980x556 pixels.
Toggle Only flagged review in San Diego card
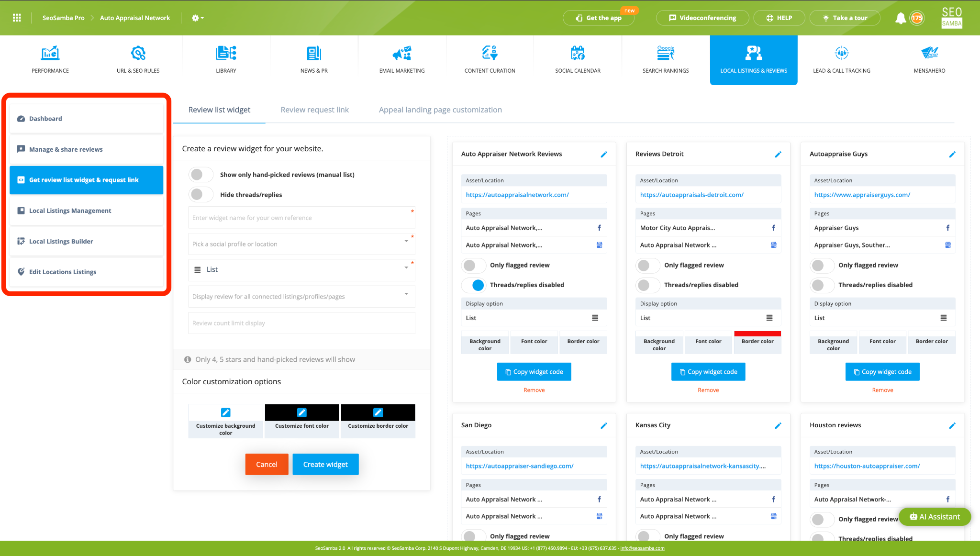473,536
